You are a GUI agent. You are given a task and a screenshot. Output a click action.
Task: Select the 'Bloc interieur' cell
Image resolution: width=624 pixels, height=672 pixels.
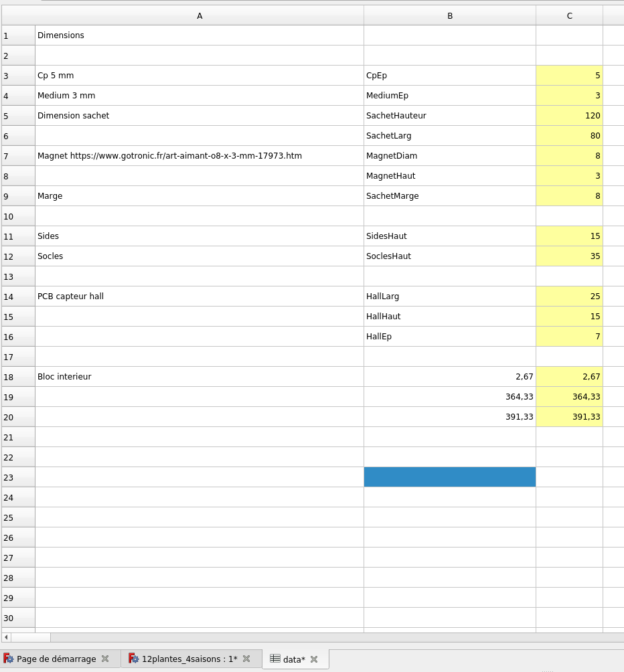200,377
